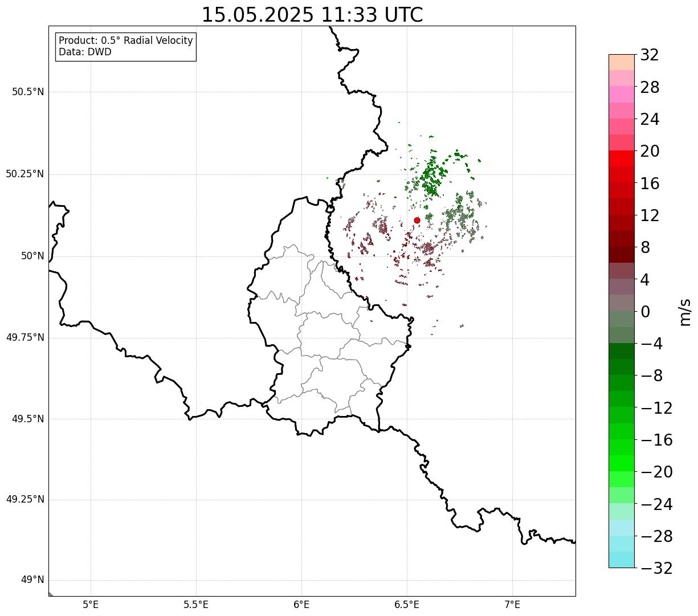The image size is (698, 616).
Task: Click the 50°N latitude label
Action: [x=32, y=256]
